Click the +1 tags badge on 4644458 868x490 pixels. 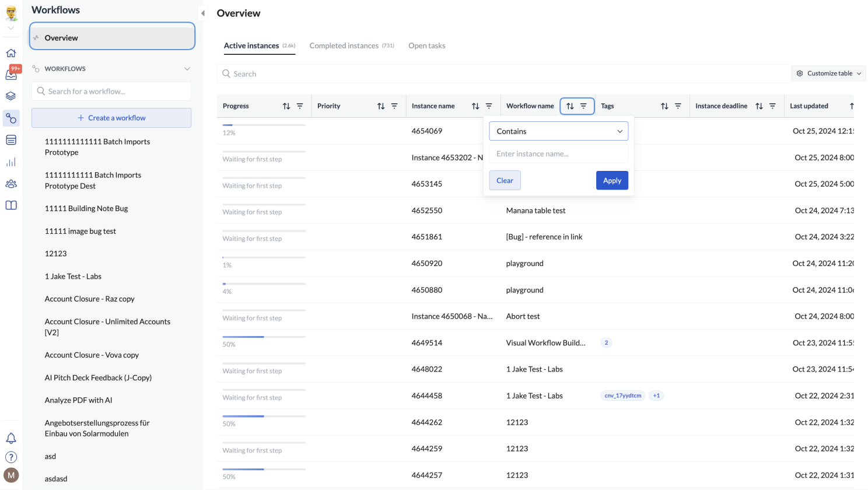656,395
